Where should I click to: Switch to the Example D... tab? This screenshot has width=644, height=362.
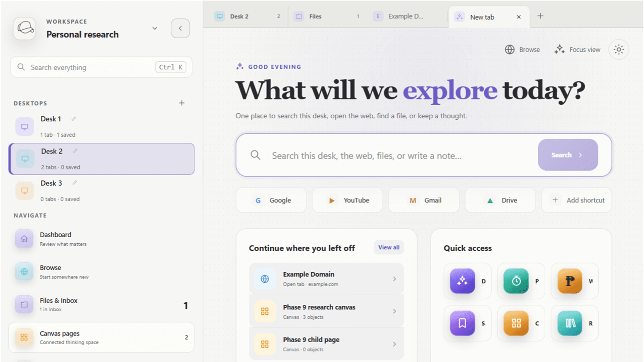point(406,16)
